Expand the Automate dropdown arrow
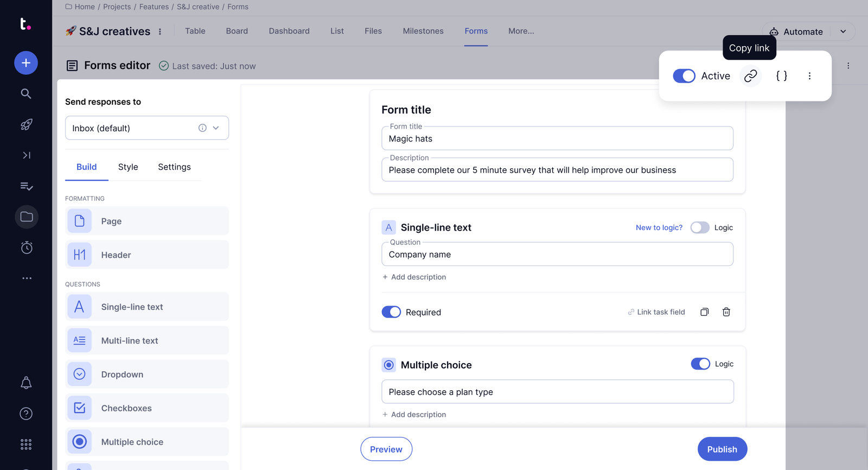This screenshot has height=470, width=868. [x=843, y=31]
